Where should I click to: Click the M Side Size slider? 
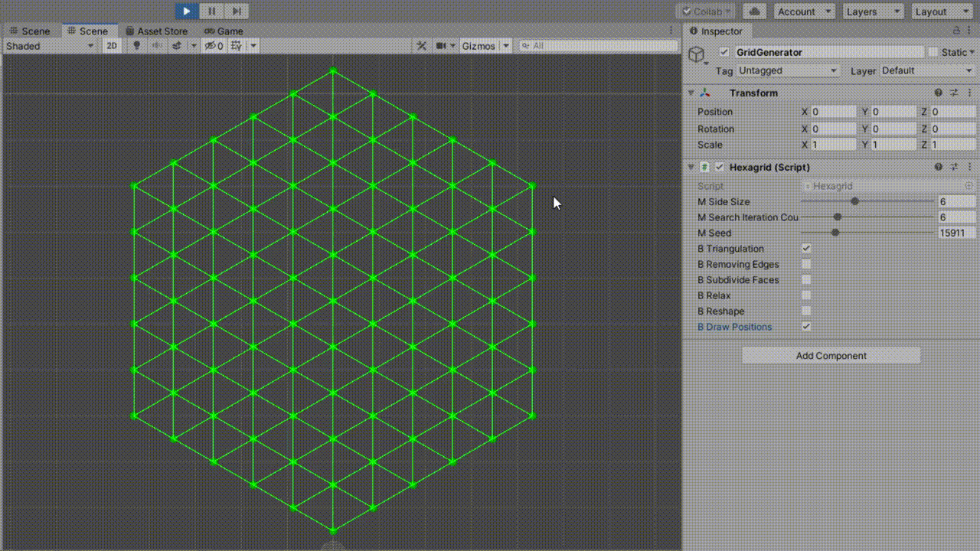[x=867, y=201]
